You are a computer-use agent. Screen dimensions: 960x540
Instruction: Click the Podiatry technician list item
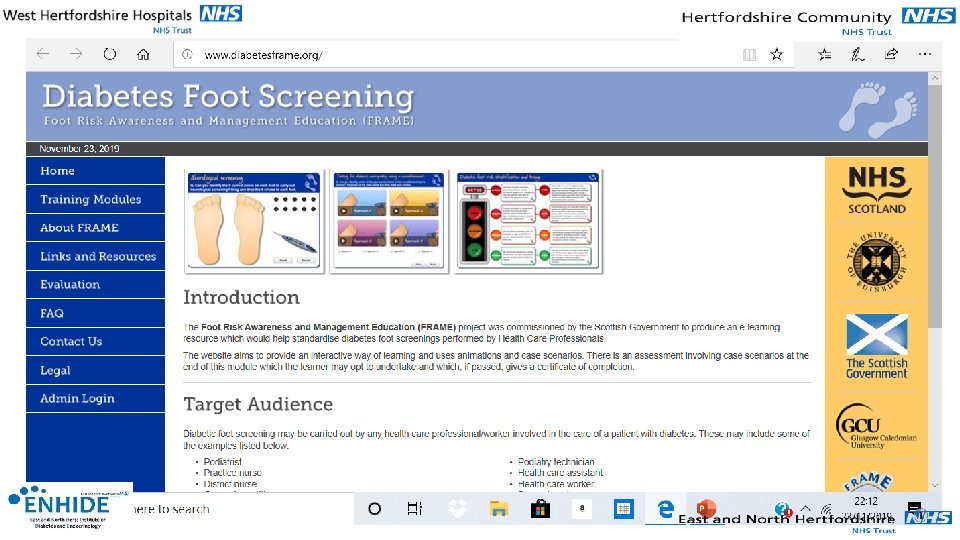(556, 462)
